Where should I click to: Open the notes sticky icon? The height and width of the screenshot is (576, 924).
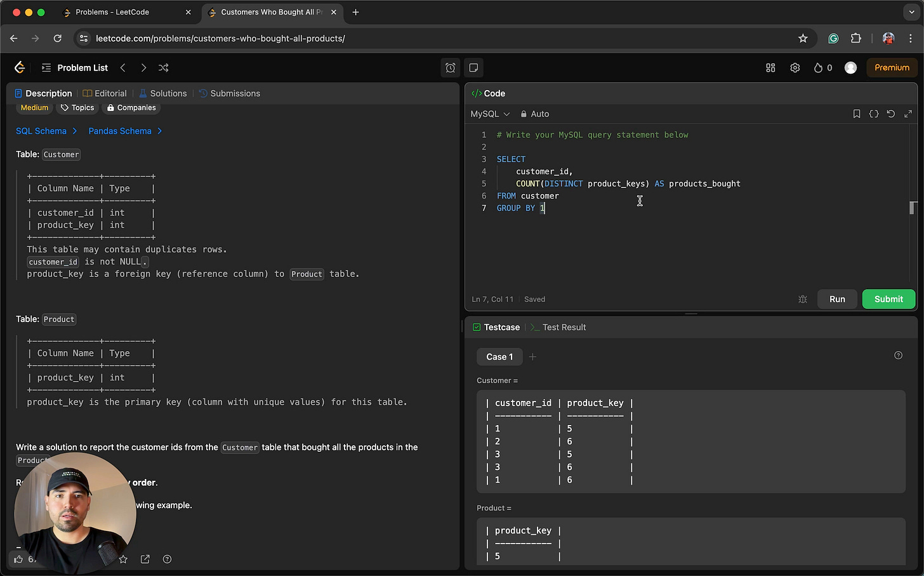(x=473, y=68)
